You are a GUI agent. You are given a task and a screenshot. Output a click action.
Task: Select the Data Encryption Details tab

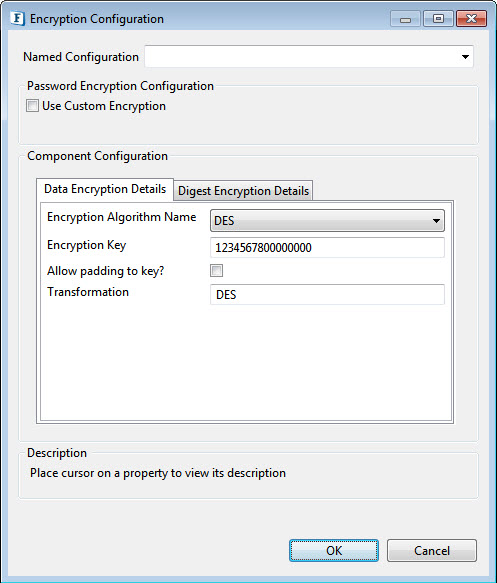(x=105, y=189)
